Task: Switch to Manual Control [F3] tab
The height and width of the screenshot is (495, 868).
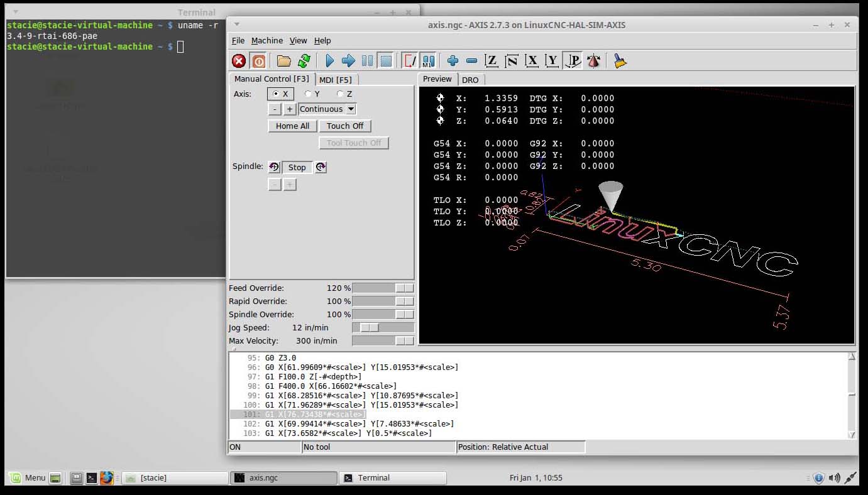Action: point(272,79)
